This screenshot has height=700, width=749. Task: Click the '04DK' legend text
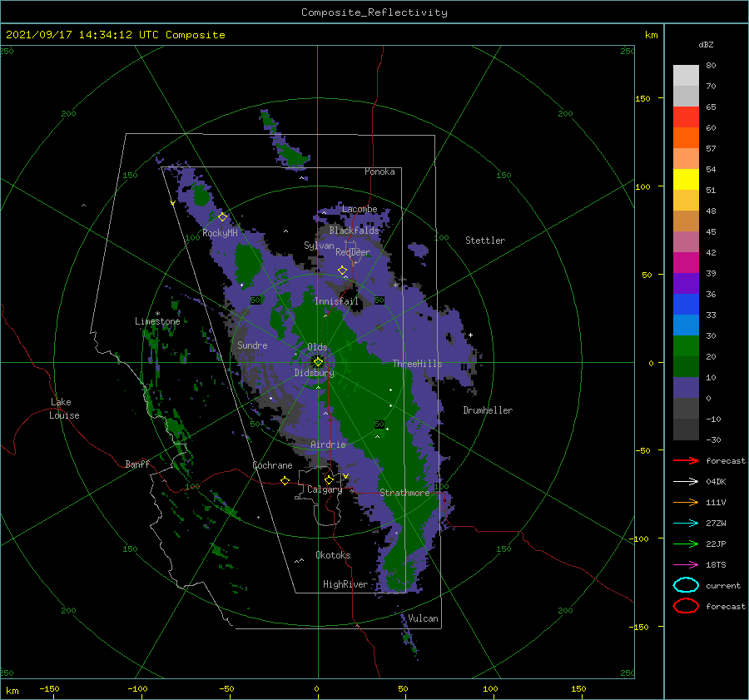(716, 481)
